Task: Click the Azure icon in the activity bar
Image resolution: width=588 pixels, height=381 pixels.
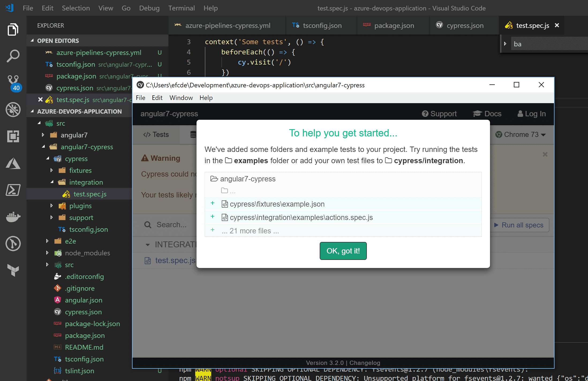Action: pos(13,163)
